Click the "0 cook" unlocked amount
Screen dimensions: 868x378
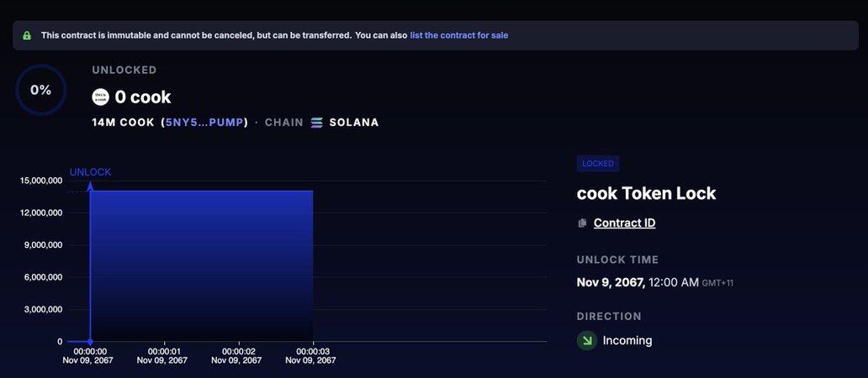(143, 97)
